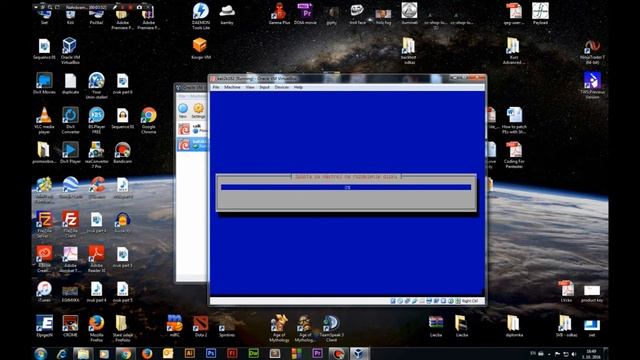The width and height of the screenshot is (640, 360).
Task: Launch the CCleaner desktop shortcut
Action: (x=96, y=187)
